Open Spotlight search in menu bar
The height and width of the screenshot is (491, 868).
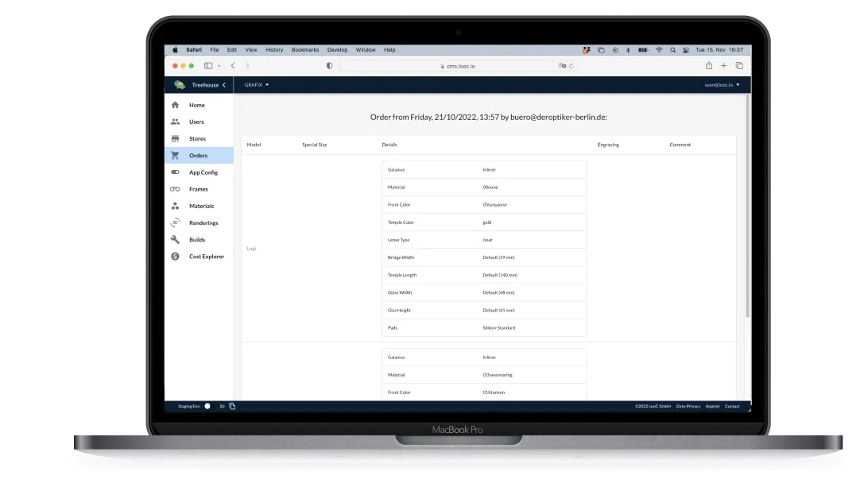point(672,50)
